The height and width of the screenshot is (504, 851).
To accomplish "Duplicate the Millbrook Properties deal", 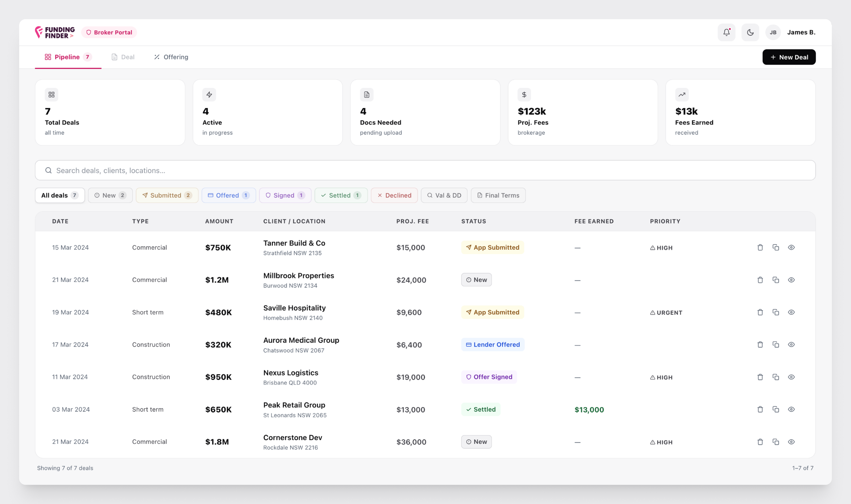I will pyautogui.click(x=775, y=280).
